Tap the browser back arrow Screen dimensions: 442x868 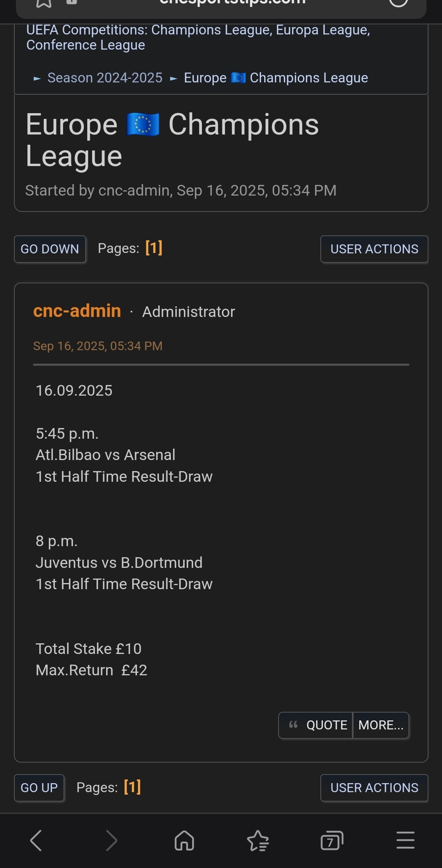click(x=36, y=841)
